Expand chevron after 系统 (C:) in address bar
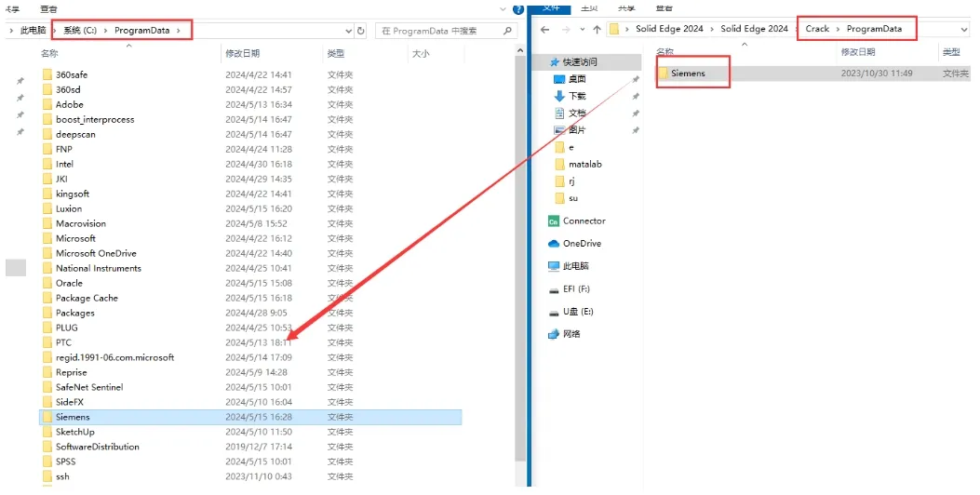Viewport: 980px width, 495px height. coord(105,31)
